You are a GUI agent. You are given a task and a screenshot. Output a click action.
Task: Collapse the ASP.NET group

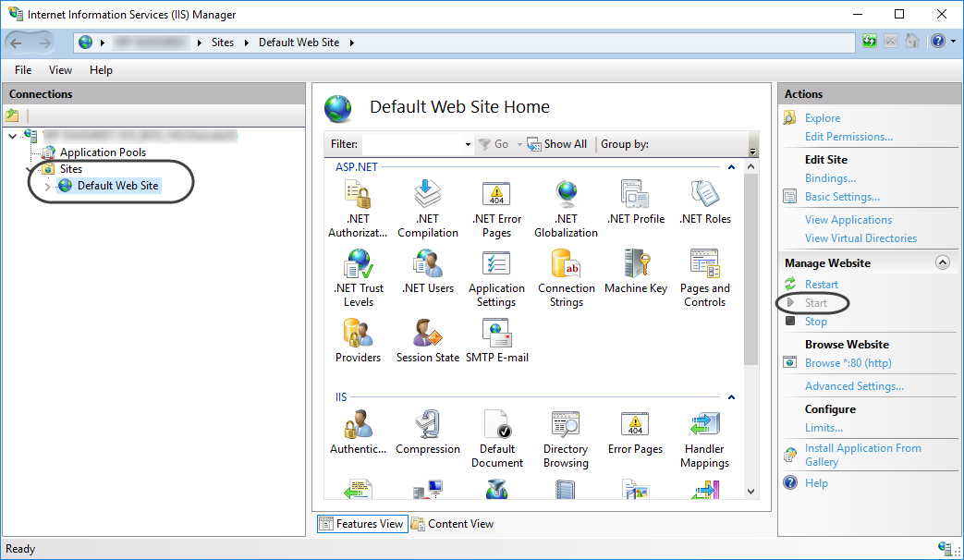[732, 167]
